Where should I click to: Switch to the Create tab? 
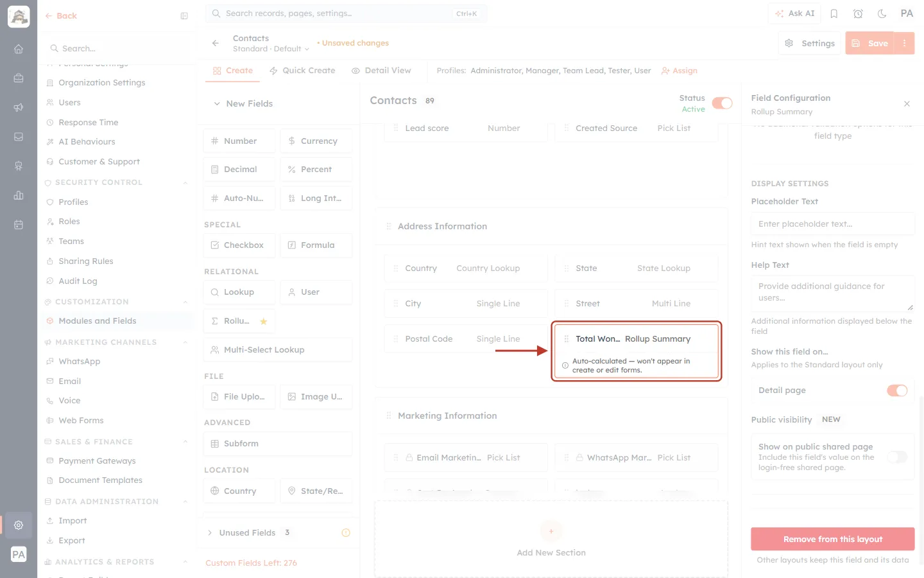(x=233, y=71)
